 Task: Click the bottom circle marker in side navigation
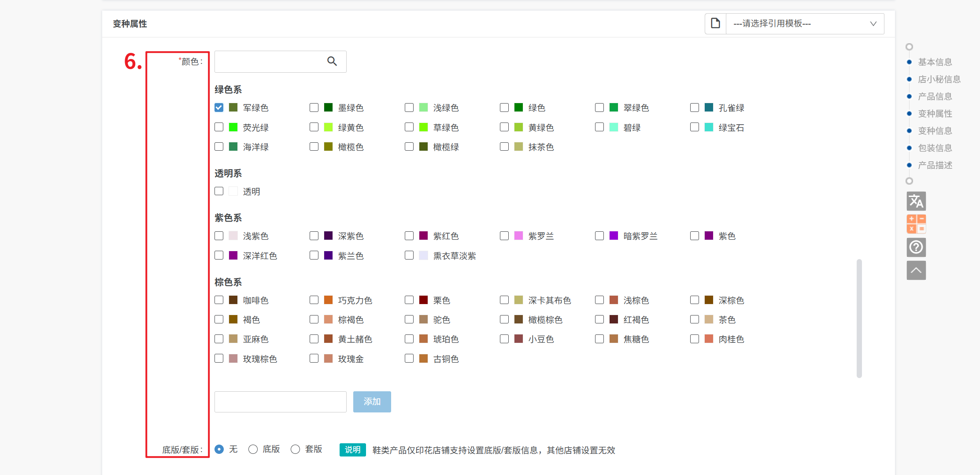(909, 181)
